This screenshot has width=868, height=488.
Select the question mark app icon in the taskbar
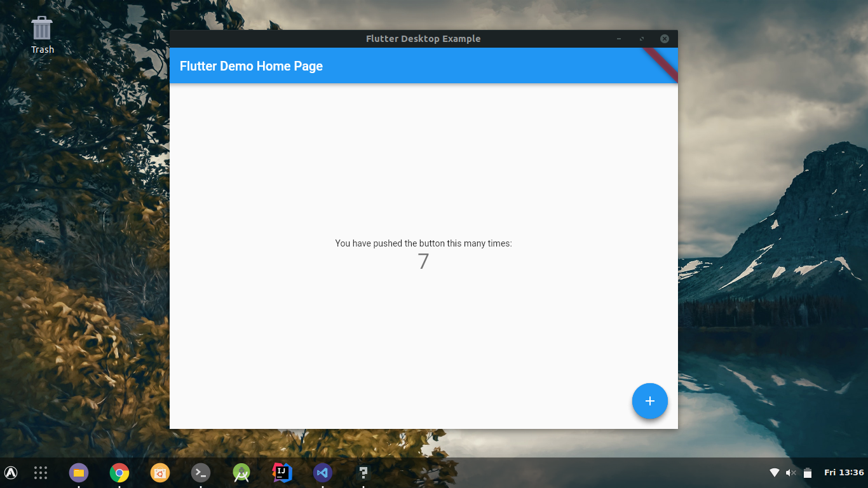pyautogui.click(x=363, y=473)
